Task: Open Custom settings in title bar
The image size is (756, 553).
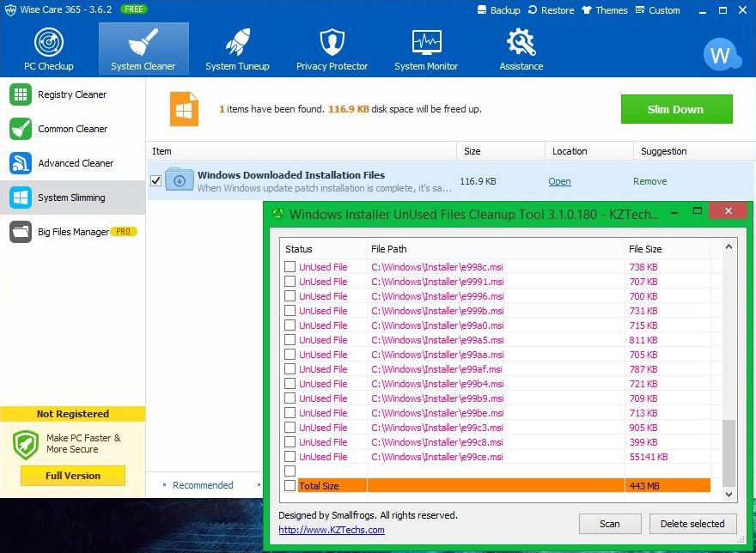Action: (x=658, y=10)
